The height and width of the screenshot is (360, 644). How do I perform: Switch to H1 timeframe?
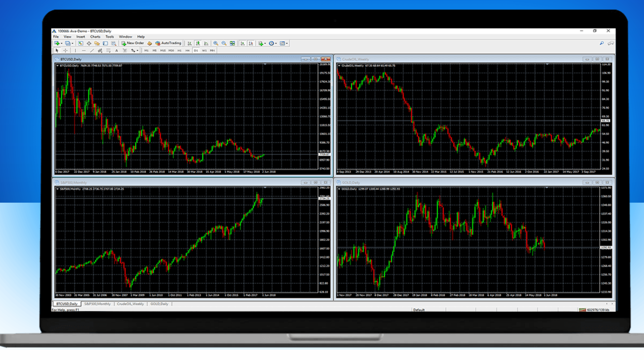coord(179,50)
